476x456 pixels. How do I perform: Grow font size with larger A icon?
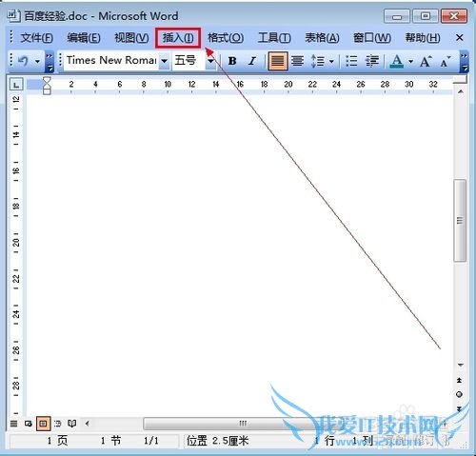coord(426,61)
